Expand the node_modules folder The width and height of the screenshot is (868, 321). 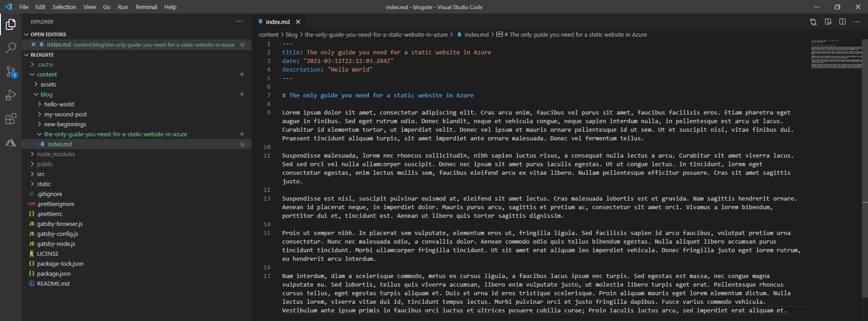point(56,154)
